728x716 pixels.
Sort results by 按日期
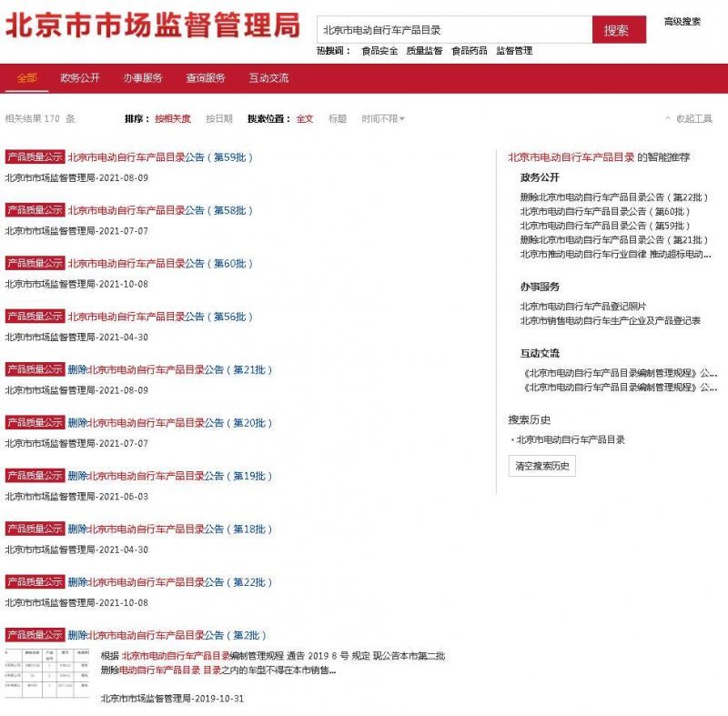(218, 119)
